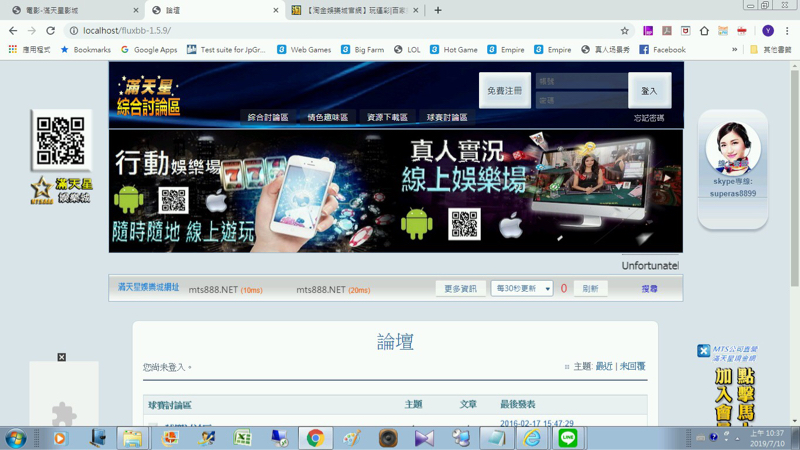Screen dimensions: 800x450
Task: Open the 每30秒更新 refresh dropdown
Action: coord(522,288)
